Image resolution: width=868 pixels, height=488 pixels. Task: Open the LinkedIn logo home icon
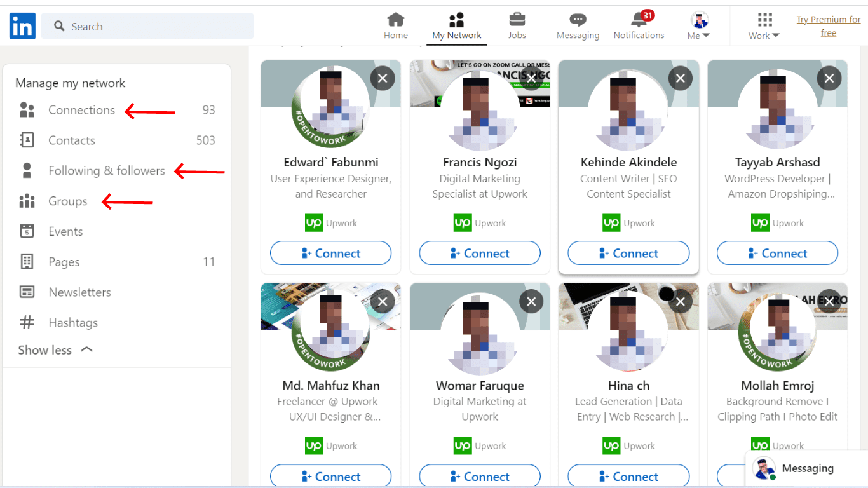click(22, 26)
